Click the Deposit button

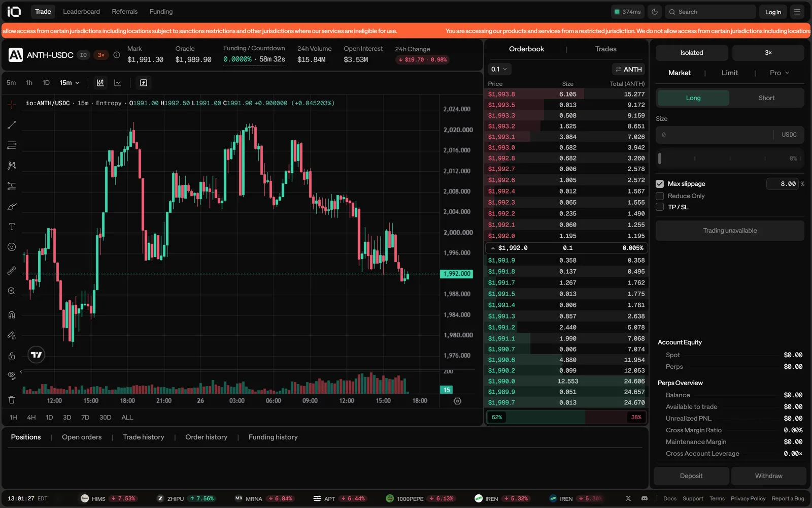click(691, 476)
